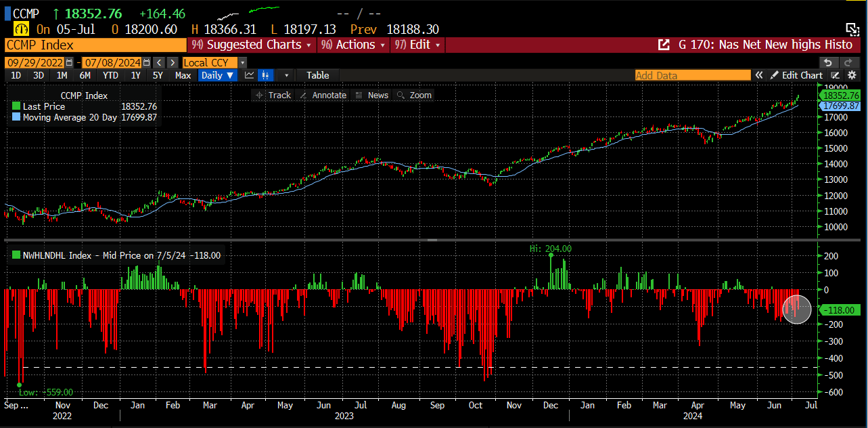Image resolution: width=868 pixels, height=428 pixels.
Task: Open the Suggested Charts dropdown
Action: pyautogui.click(x=252, y=45)
